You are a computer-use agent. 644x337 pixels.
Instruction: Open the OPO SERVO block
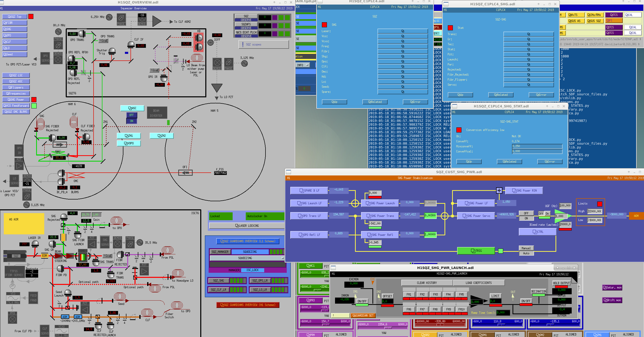tap(45, 58)
